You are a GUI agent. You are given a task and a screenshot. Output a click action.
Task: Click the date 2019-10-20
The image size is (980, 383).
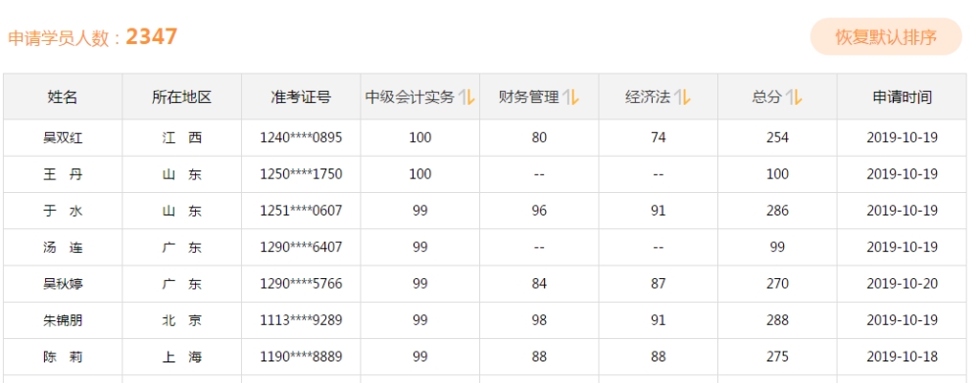[x=902, y=284]
